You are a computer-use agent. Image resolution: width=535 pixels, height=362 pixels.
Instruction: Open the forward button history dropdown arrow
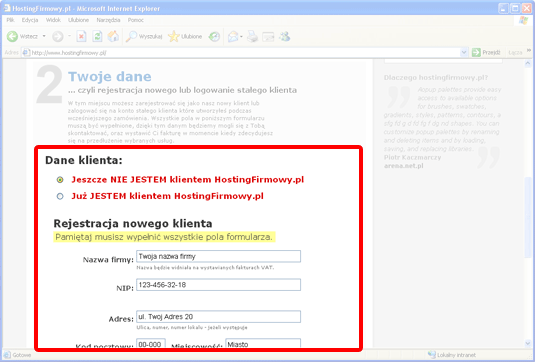coord(69,36)
